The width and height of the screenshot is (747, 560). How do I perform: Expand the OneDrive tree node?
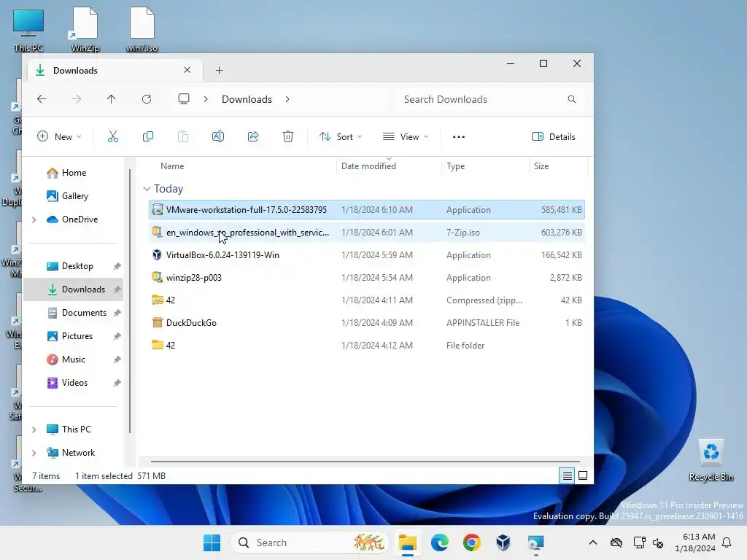tap(34, 219)
